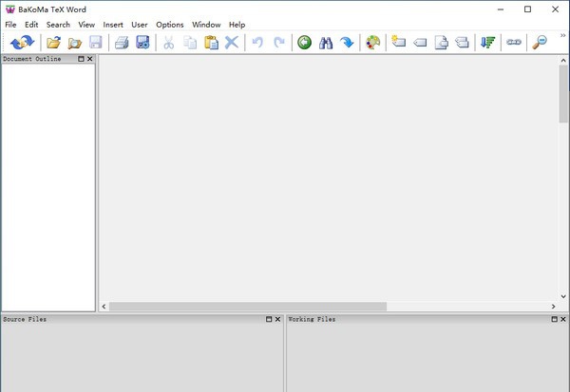Float the Document Outline panel
This screenshot has width=570, height=392.
point(80,59)
